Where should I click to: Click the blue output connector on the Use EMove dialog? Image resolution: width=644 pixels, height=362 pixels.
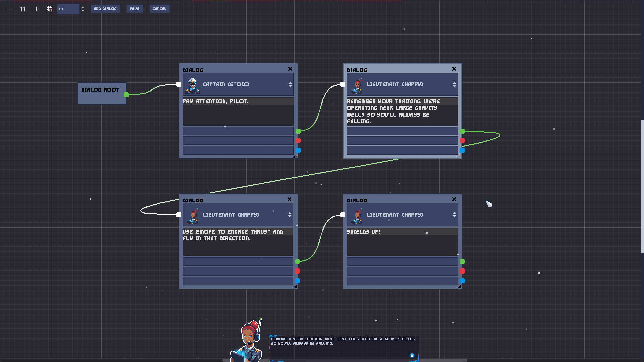(297, 281)
